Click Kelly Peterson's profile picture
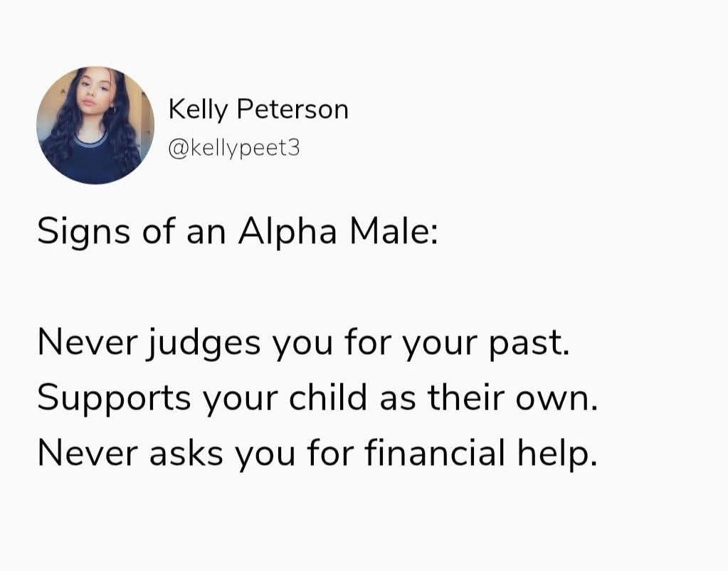 tap(95, 126)
